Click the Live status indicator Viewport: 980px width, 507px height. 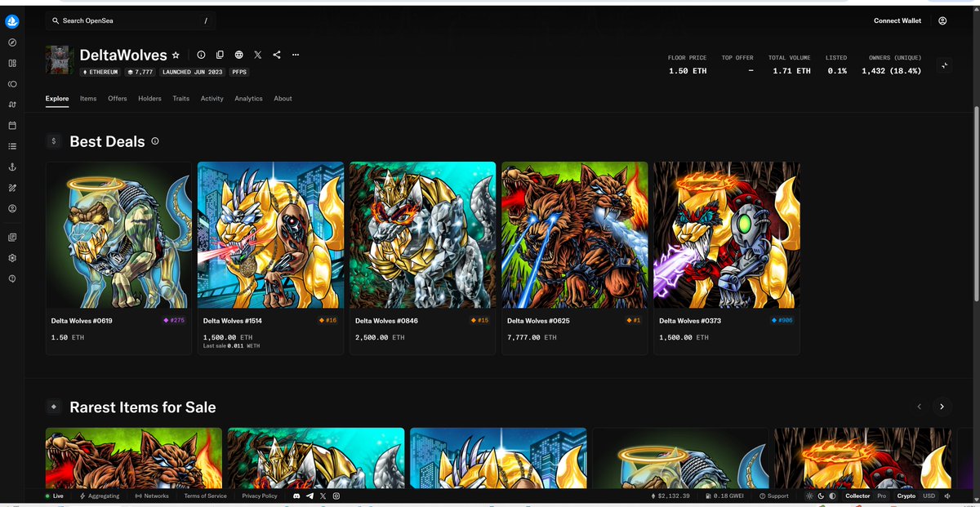coord(55,496)
